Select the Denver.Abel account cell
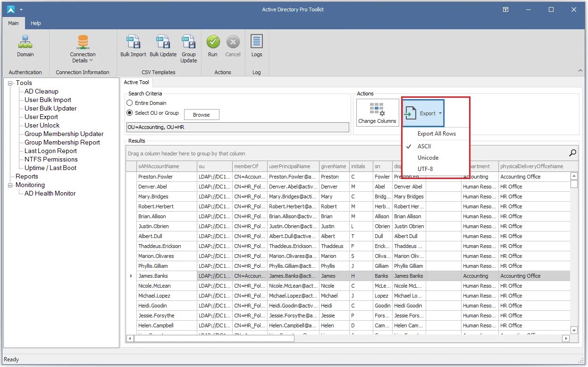588x367 pixels. [x=167, y=187]
